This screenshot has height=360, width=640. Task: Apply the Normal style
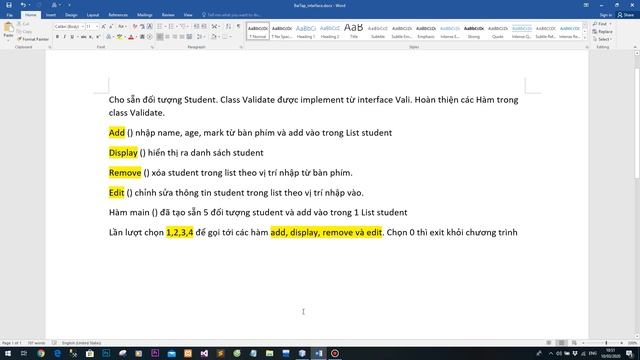258,31
